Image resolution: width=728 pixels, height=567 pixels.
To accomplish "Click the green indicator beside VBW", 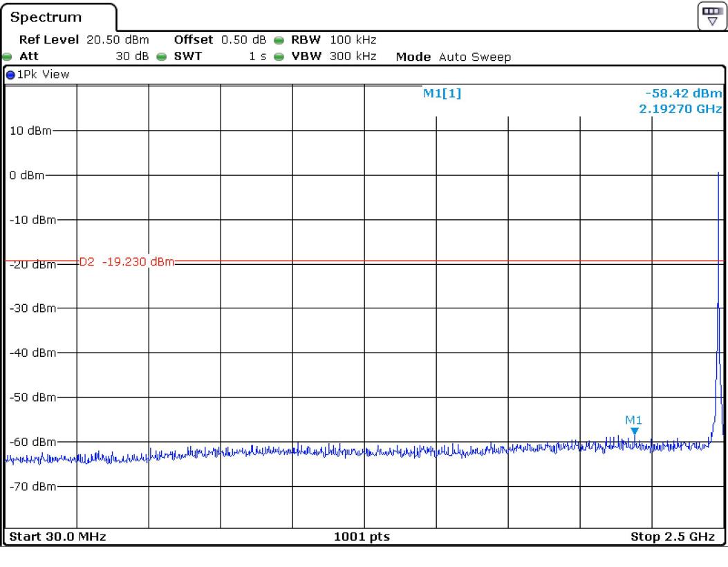I will click(279, 57).
